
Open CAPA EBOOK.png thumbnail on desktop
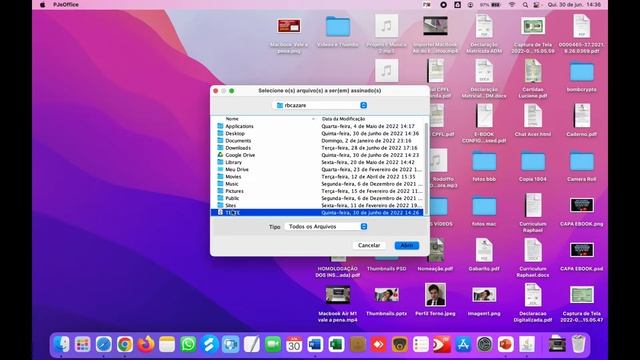(x=582, y=205)
